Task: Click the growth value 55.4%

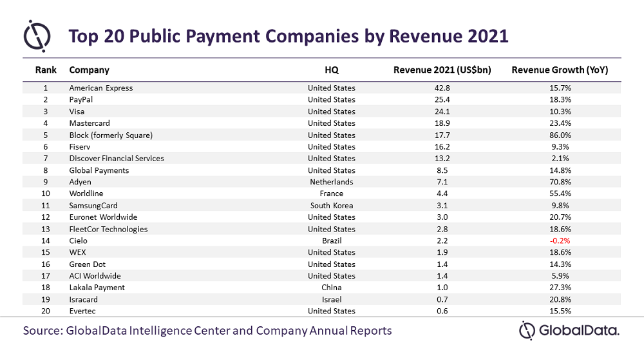Action: coord(560,193)
